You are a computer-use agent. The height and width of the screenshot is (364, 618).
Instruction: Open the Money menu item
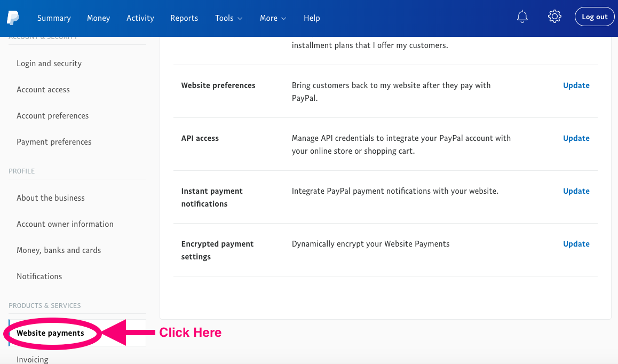click(x=99, y=18)
